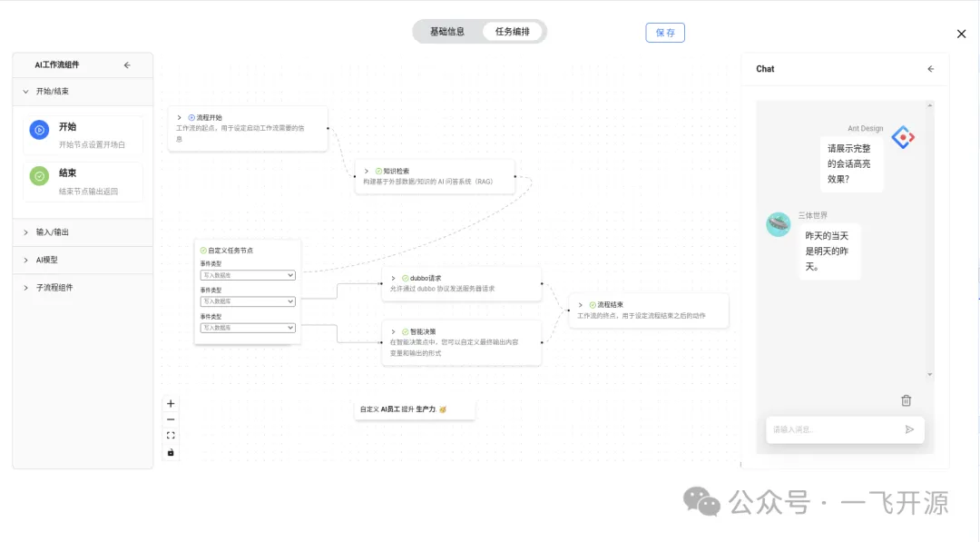
Task: Open third 事件类型 dropdown in custom task node
Action: pyautogui.click(x=248, y=328)
